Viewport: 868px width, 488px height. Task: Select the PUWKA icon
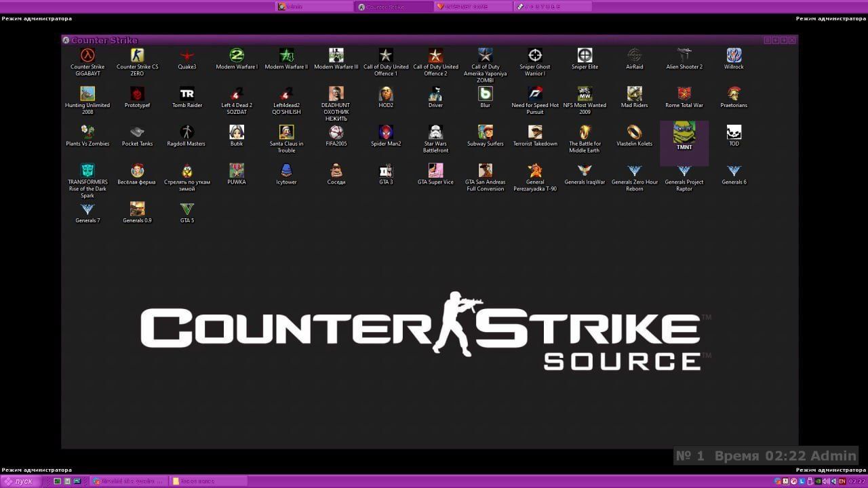pos(237,170)
